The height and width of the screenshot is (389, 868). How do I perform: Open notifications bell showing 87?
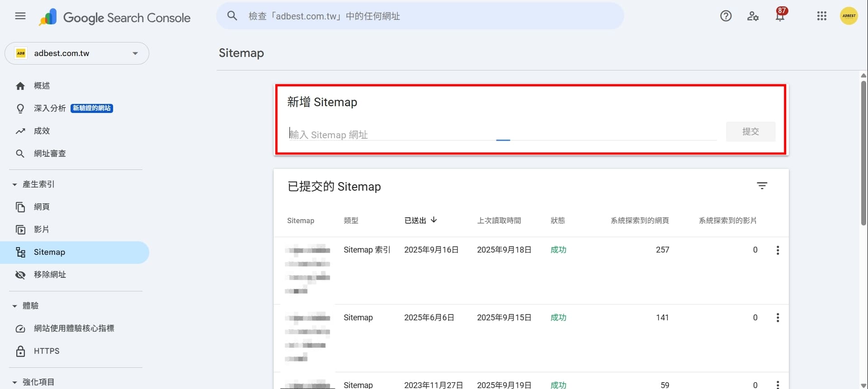pos(781,15)
